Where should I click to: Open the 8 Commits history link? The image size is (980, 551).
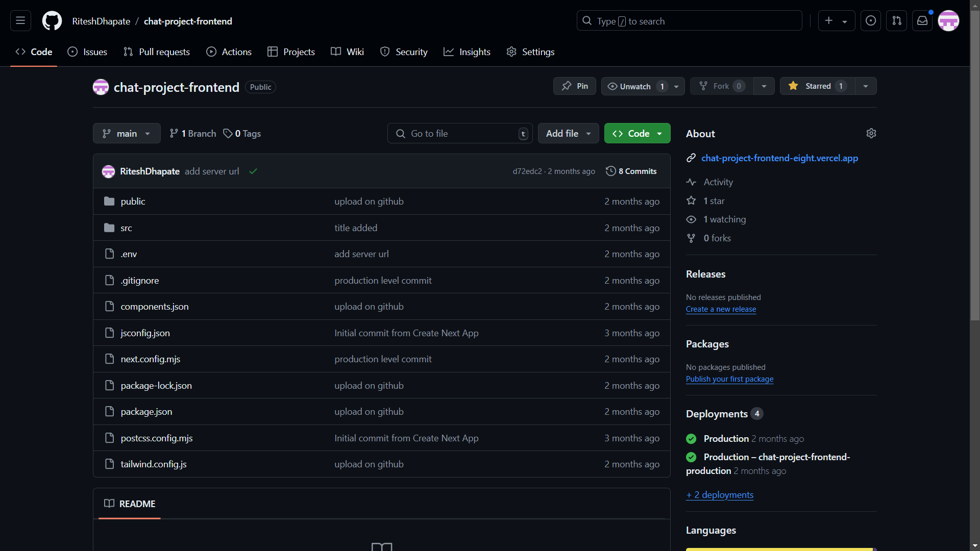[x=631, y=171]
